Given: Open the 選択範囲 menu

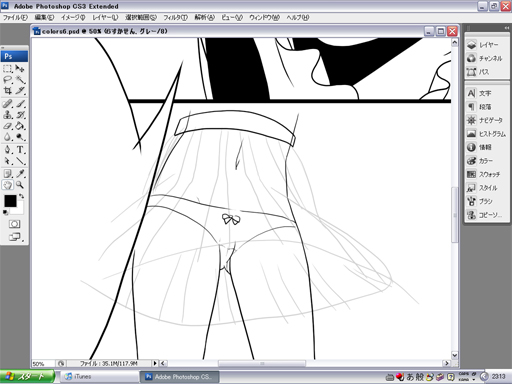Looking at the screenshot, I should tap(141, 17).
